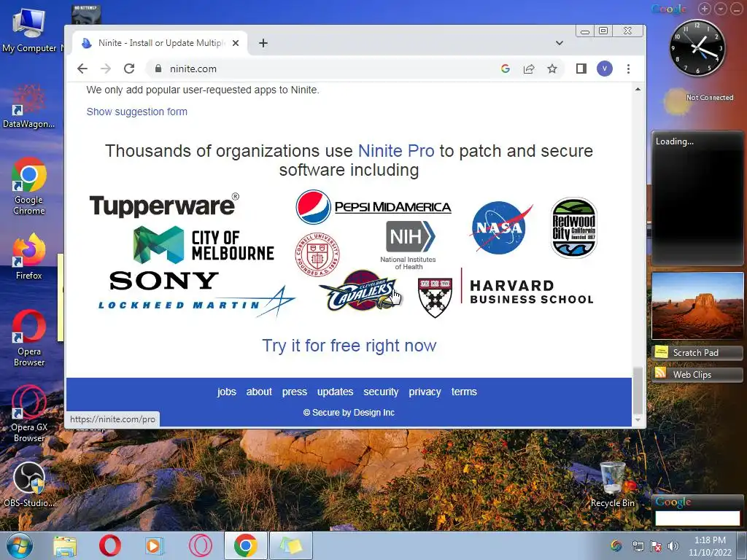Expand the tab search chevron
This screenshot has width=747, height=560.
[x=560, y=43]
